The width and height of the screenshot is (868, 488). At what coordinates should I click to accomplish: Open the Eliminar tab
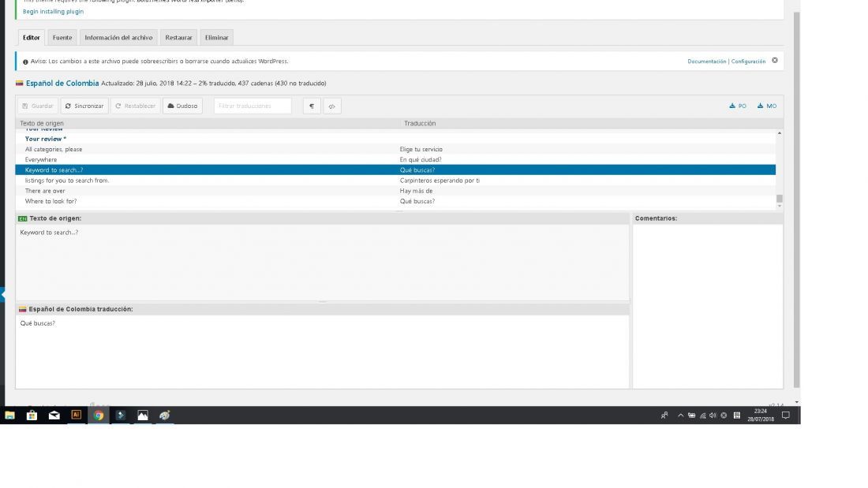(216, 38)
